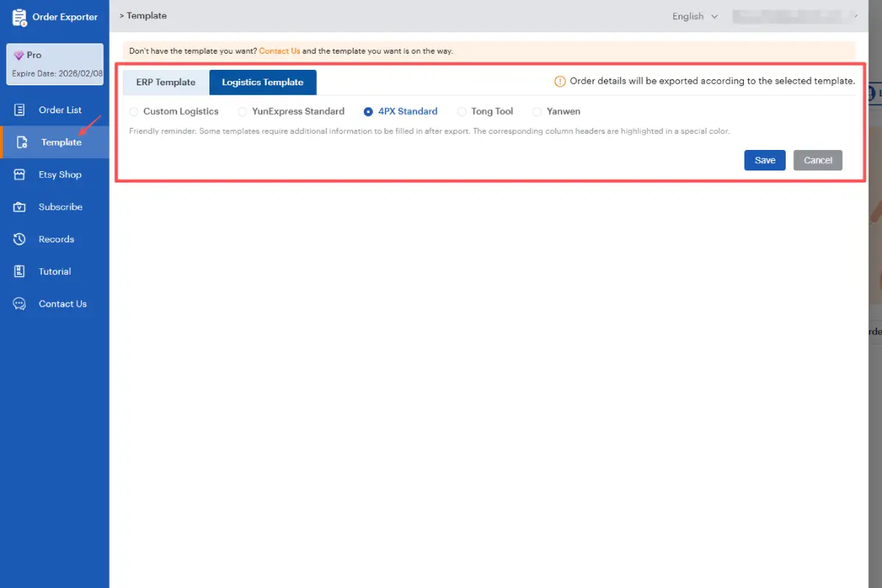Image resolution: width=882 pixels, height=588 pixels.
Task: Collapse the Template breadcrumb menu
Action: pos(122,15)
